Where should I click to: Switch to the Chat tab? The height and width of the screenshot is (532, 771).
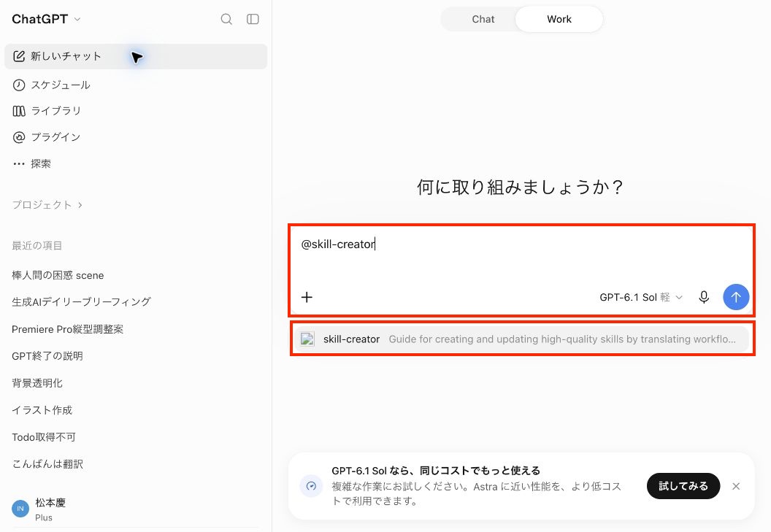(483, 19)
